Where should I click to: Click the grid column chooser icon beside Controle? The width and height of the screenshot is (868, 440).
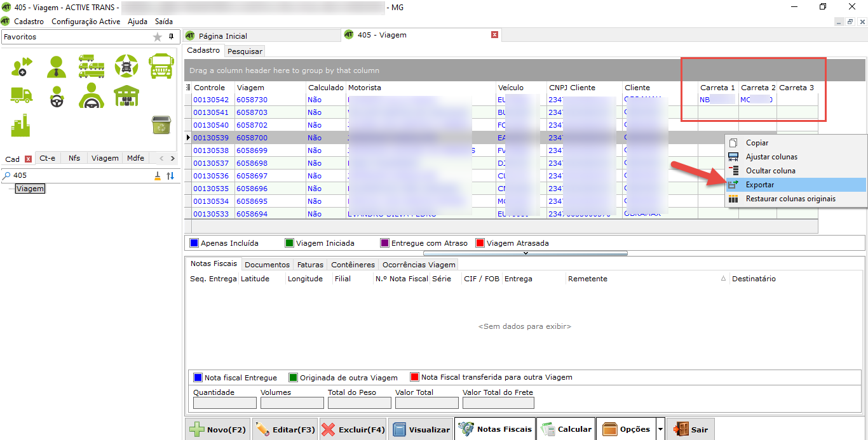tap(187, 88)
